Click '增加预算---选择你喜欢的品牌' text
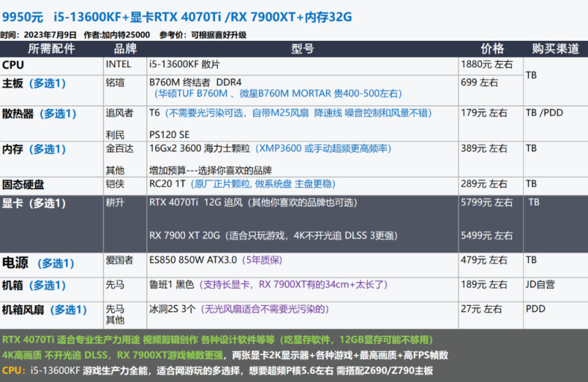 pyautogui.click(x=210, y=171)
